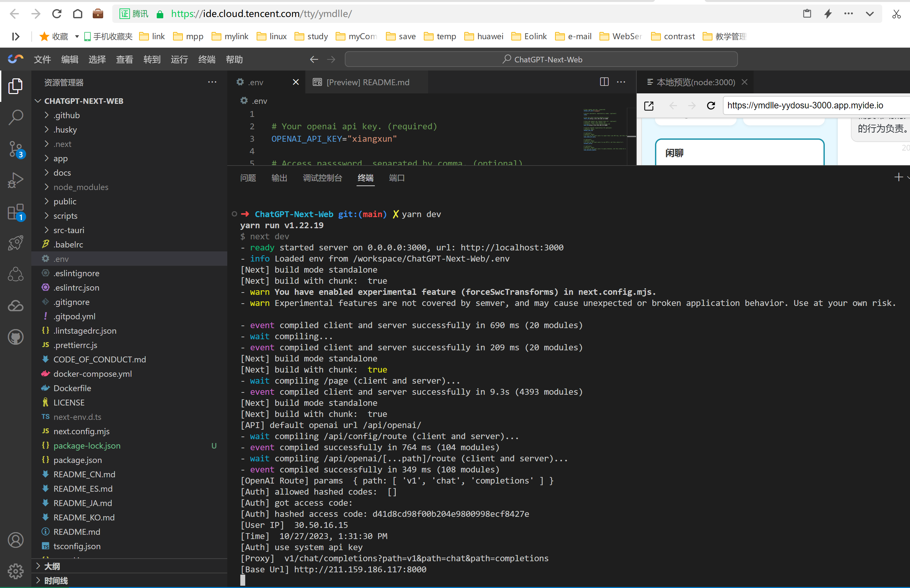Go back in the preview panel
The image size is (910, 588).
point(673,105)
